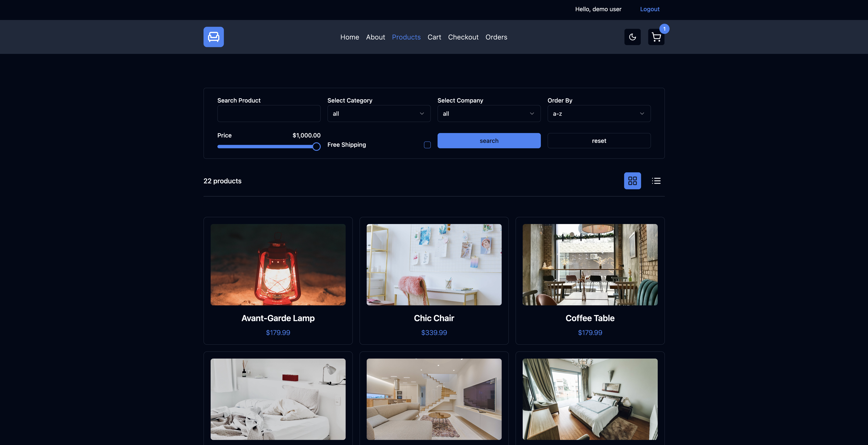Click the Price label
Image resolution: width=868 pixels, height=445 pixels.
click(x=224, y=135)
